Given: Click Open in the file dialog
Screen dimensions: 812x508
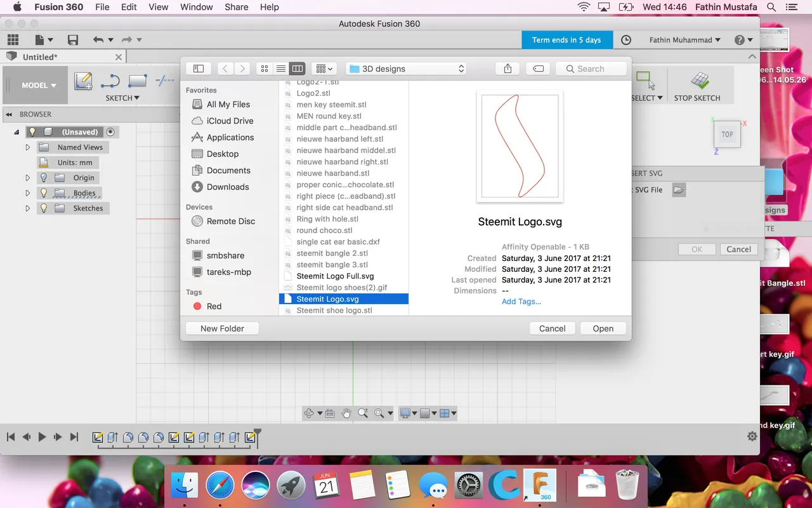Looking at the screenshot, I should (603, 328).
